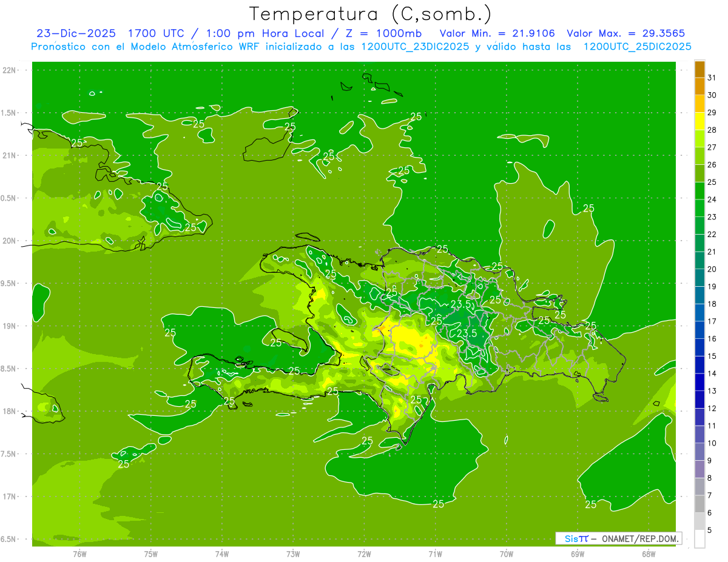
Task: Click the legend value 15
Action: 712,356
